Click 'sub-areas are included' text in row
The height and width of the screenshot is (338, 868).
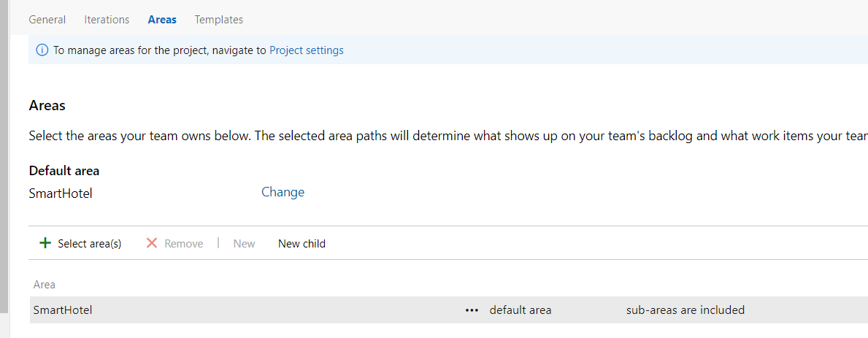[685, 310]
